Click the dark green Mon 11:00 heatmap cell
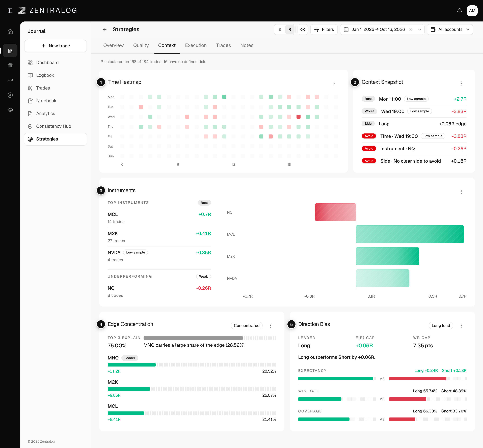Viewport: 483px width, 448px height. tap(224, 97)
